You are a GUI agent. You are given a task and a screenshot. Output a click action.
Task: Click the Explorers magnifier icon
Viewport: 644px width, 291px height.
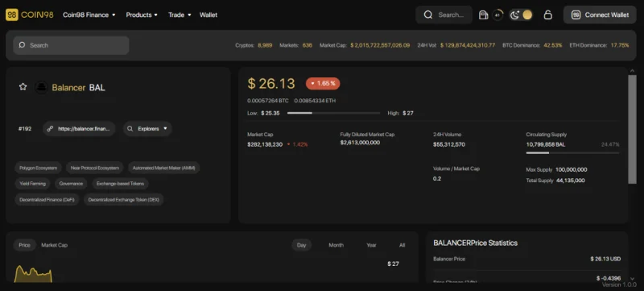130,129
